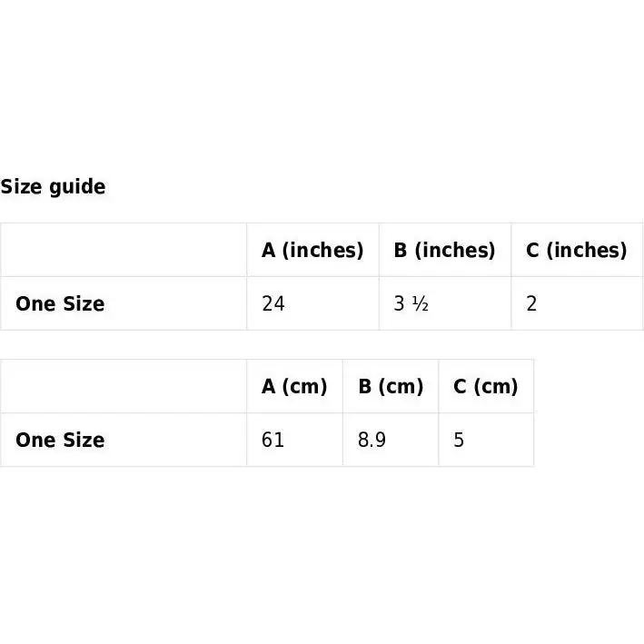Click the blank header cell in cm table
The image size is (644, 644).
(x=124, y=386)
